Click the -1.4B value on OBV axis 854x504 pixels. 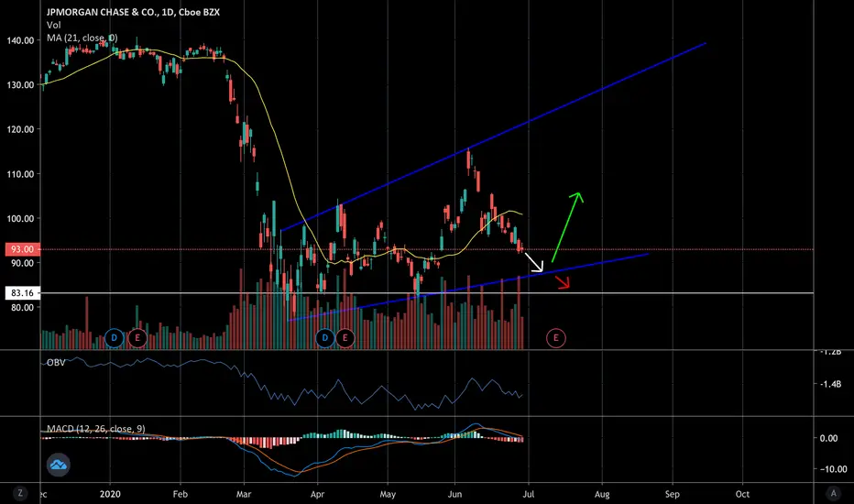coord(830,384)
